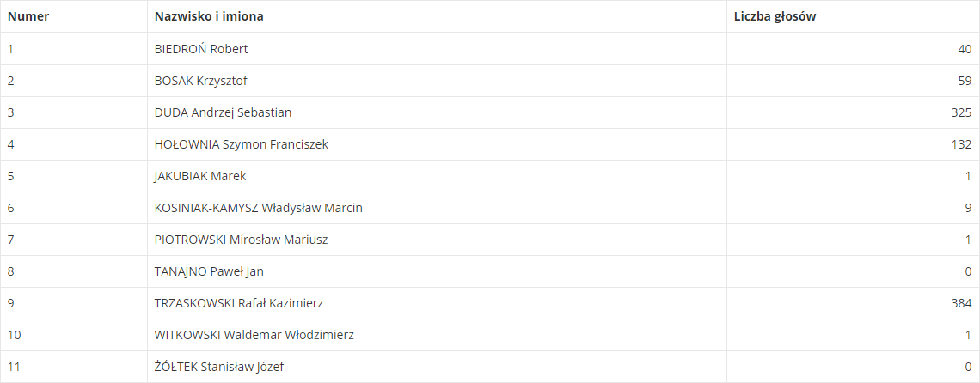The image size is (980, 383).
Task: Click WITKOWSKI Waldemar Włodzimierz name
Action: (x=254, y=335)
